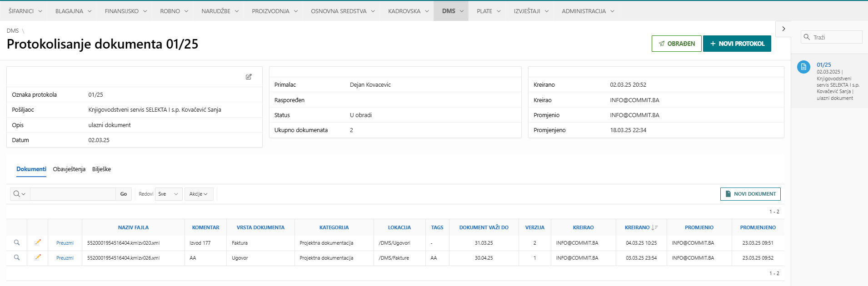Screen dimensions: 868x286
Task: Open the Akcije actions menu
Action: click(x=199, y=194)
